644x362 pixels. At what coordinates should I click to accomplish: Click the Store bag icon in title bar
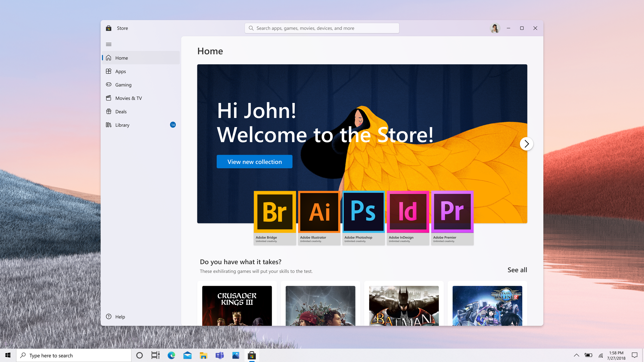pyautogui.click(x=109, y=28)
